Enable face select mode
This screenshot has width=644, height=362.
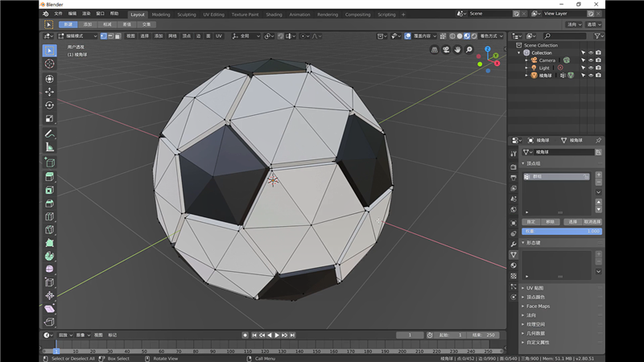coord(118,36)
